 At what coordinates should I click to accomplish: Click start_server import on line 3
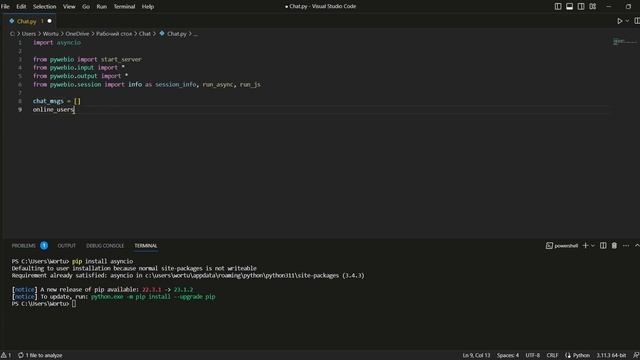click(121, 59)
